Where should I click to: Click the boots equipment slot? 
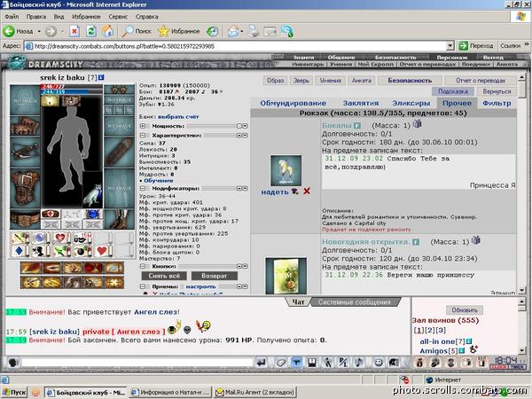pyautogui.click(x=119, y=219)
